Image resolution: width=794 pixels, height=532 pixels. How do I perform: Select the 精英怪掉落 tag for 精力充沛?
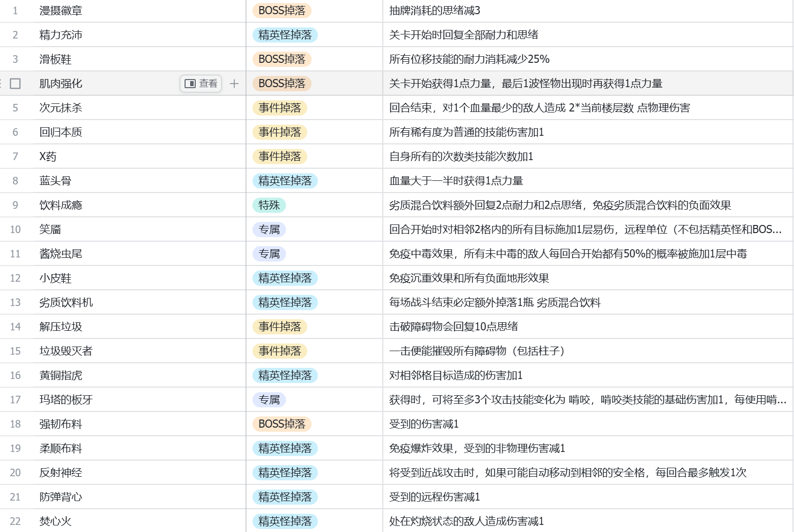[x=285, y=35]
